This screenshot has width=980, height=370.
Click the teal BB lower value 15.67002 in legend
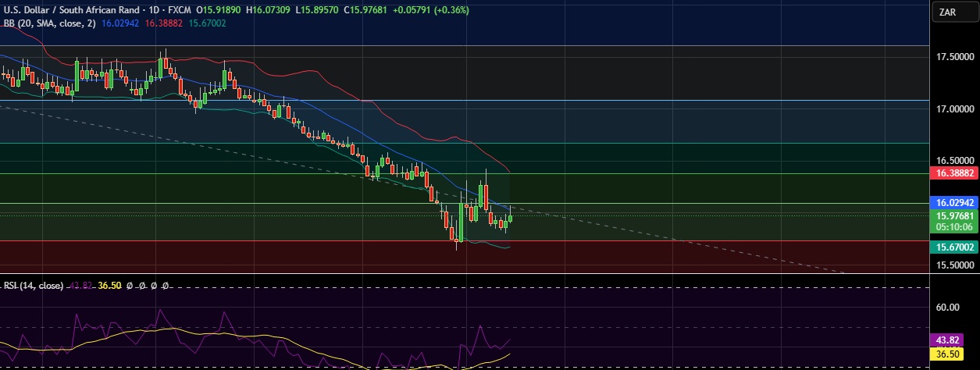[x=207, y=23]
